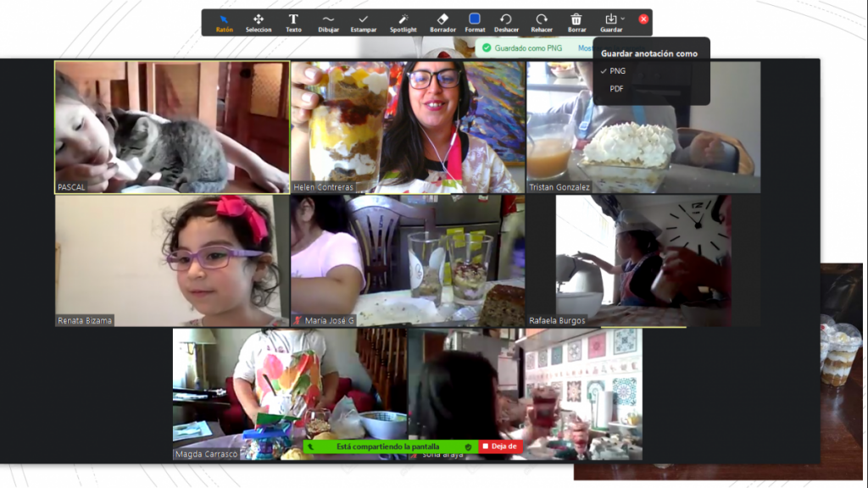This screenshot has height=488, width=868.
Task: Redo annotation with Rehacer
Action: (542, 22)
